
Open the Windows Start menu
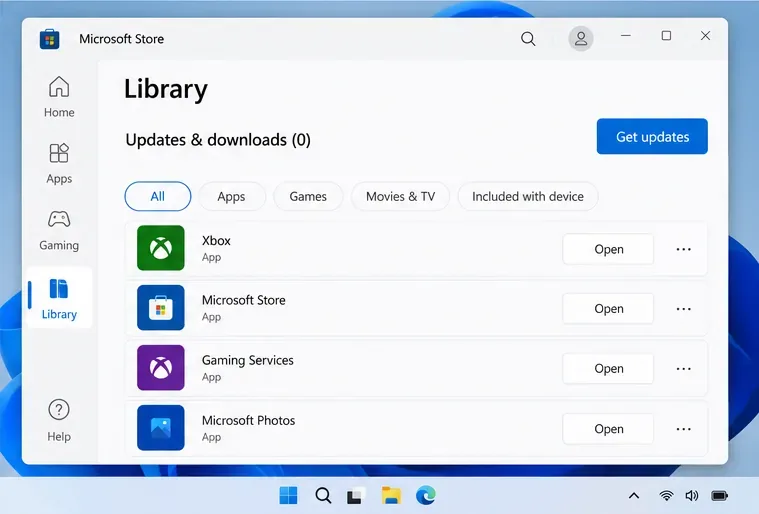point(288,496)
